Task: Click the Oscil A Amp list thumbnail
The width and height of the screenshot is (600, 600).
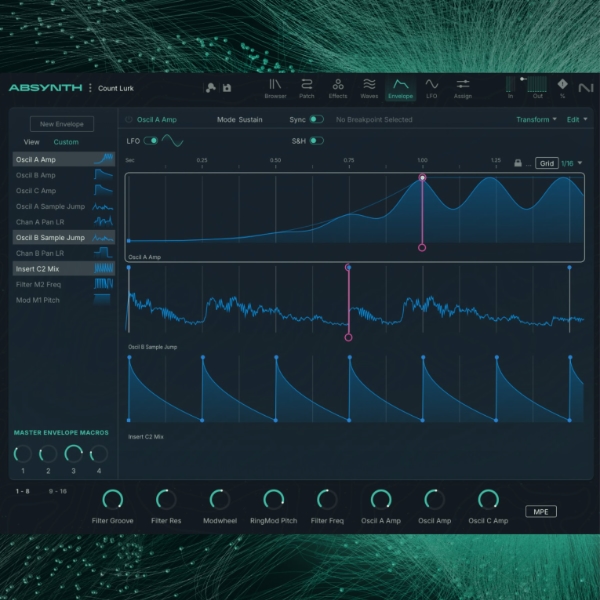Action: click(x=104, y=159)
